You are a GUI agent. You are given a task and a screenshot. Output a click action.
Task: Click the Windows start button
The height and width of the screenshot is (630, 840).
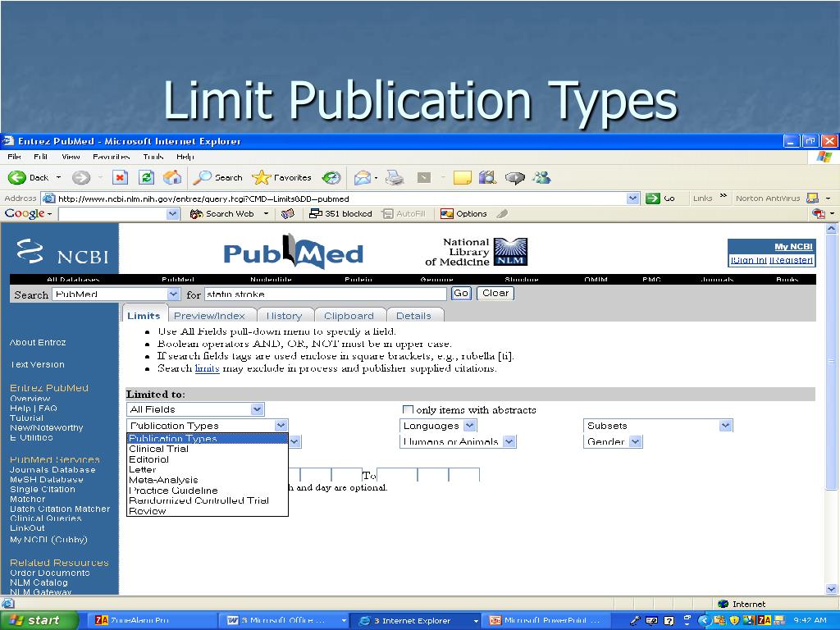pyautogui.click(x=38, y=620)
